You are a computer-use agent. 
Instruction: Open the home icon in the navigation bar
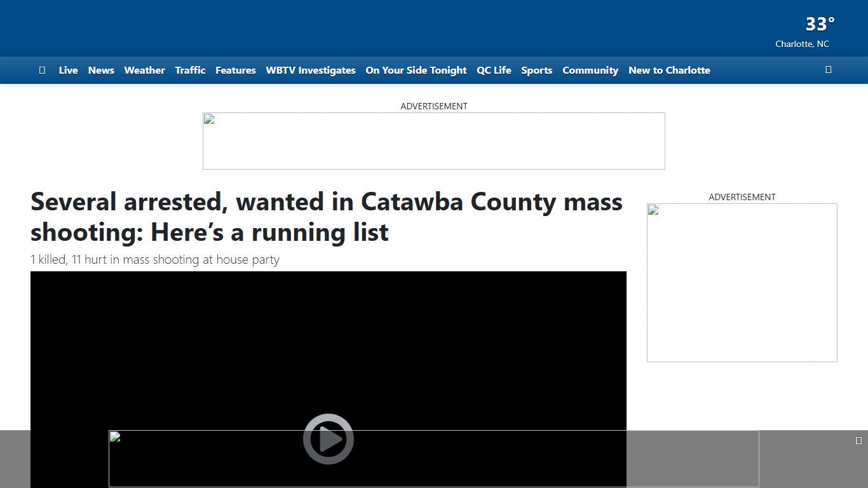tap(42, 70)
